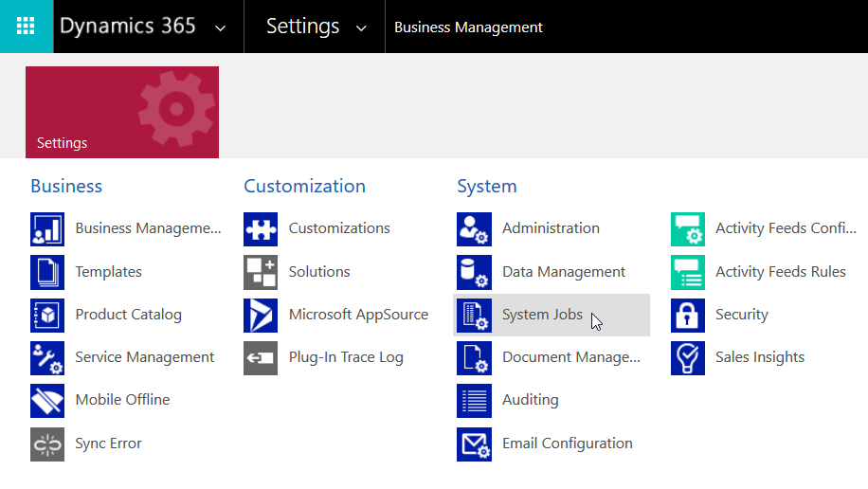Click the Service Management wrench icon
This screenshot has height=489, width=868.
47,358
